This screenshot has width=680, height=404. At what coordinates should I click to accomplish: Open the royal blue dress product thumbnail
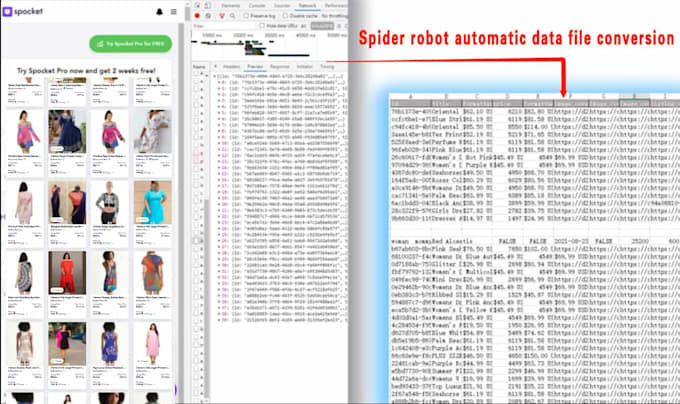tap(110, 343)
